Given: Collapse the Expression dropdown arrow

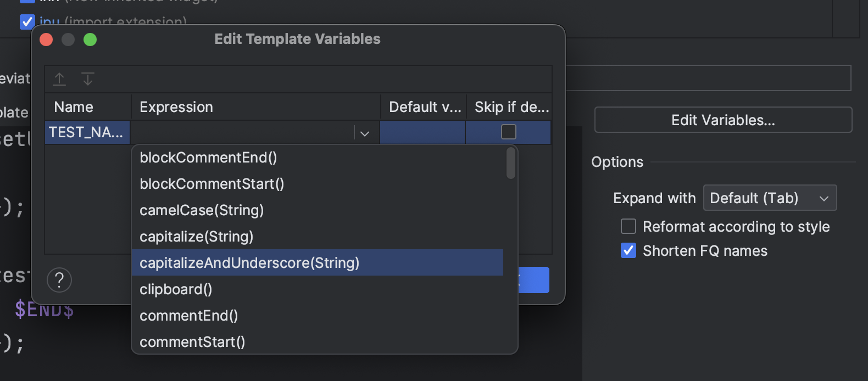Looking at the screenshot, I should click(x=365, y=133).
